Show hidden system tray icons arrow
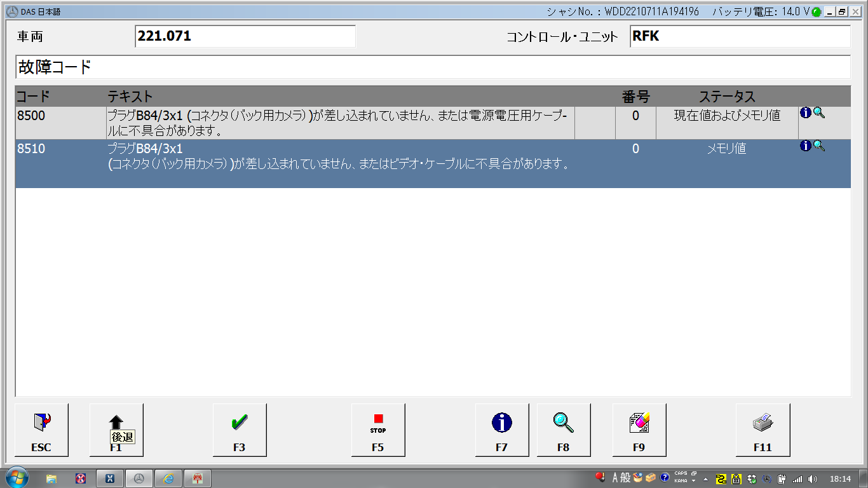The width and height of the screenshot is (868, 488). tap(705, 478)
